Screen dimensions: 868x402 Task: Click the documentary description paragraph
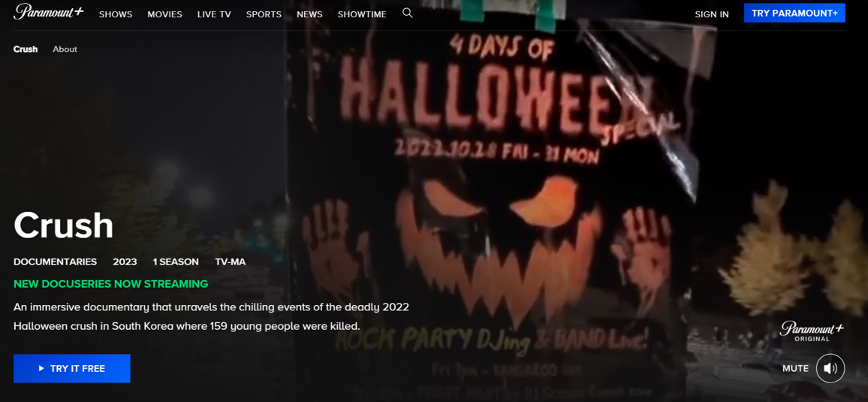212,316
